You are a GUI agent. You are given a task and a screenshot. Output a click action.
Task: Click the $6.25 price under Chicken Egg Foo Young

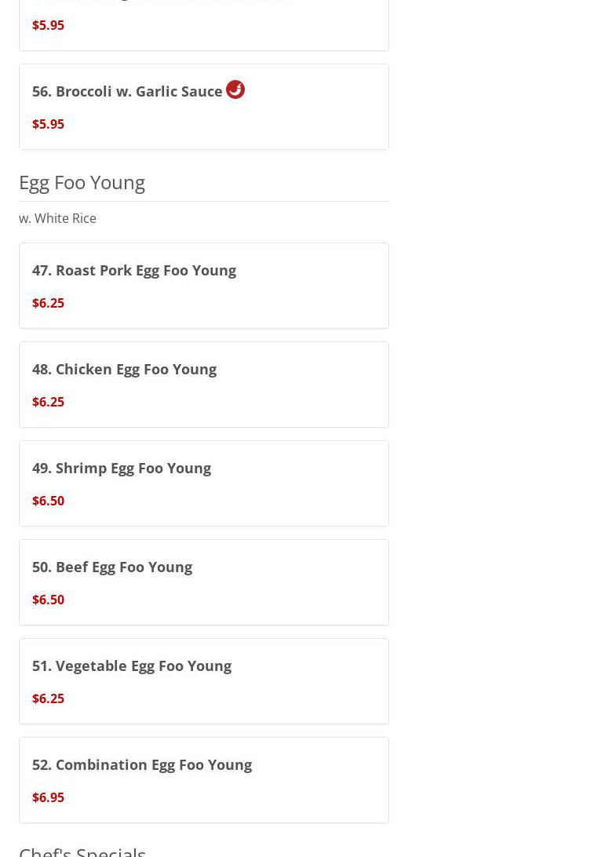pos(48,402)
